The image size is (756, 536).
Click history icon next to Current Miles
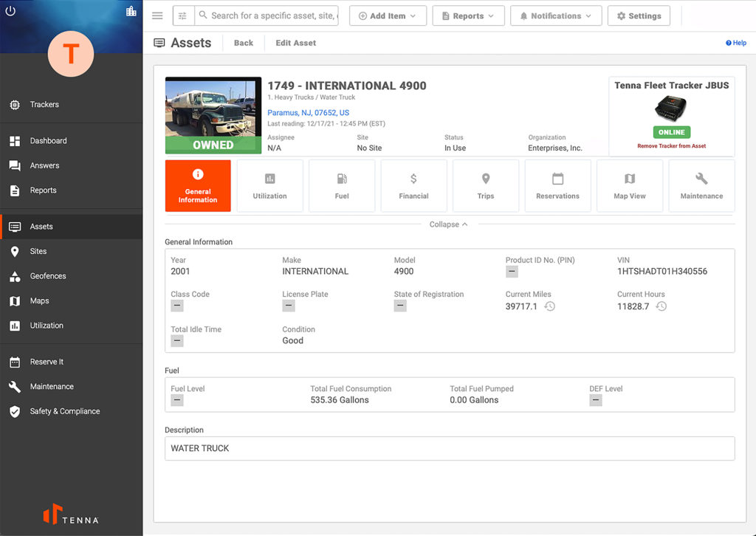(x=549, y=306)
